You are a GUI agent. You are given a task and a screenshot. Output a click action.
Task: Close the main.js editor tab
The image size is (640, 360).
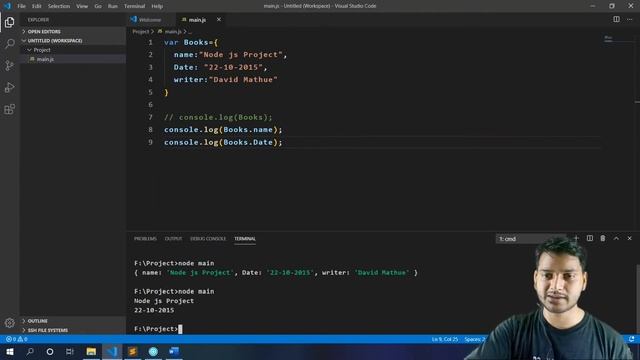click(x=219, y=20)
